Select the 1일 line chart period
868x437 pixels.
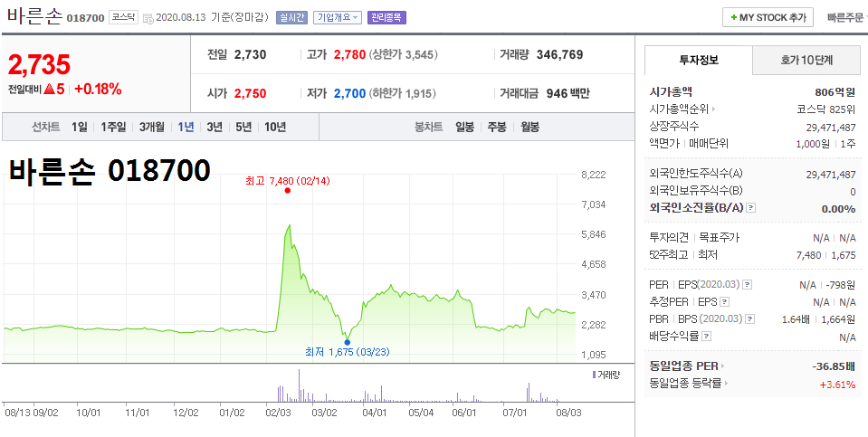[x=79, y=128]
